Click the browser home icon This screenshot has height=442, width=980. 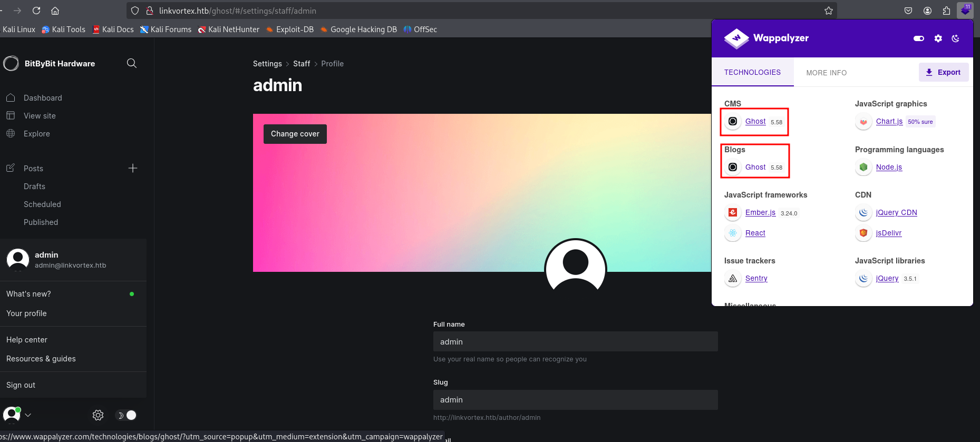click(x=55, y=11)
